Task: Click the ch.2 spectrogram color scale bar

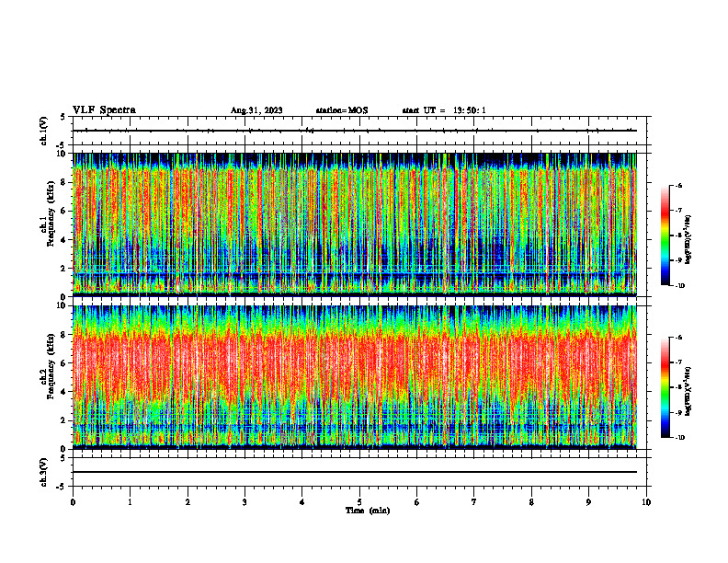Action: coord(665,387)
